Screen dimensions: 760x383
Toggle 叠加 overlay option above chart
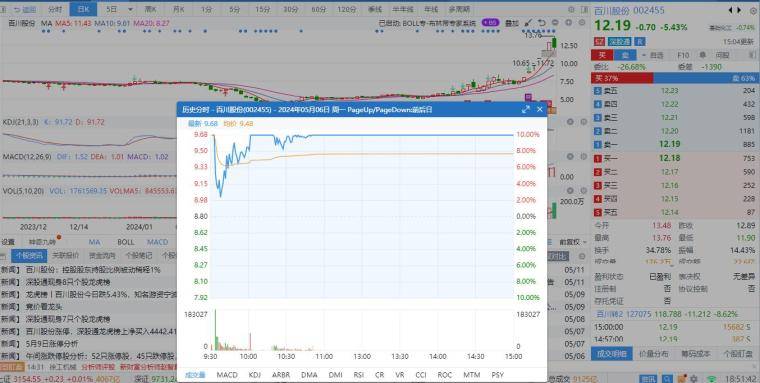click(x=512, y=23)
